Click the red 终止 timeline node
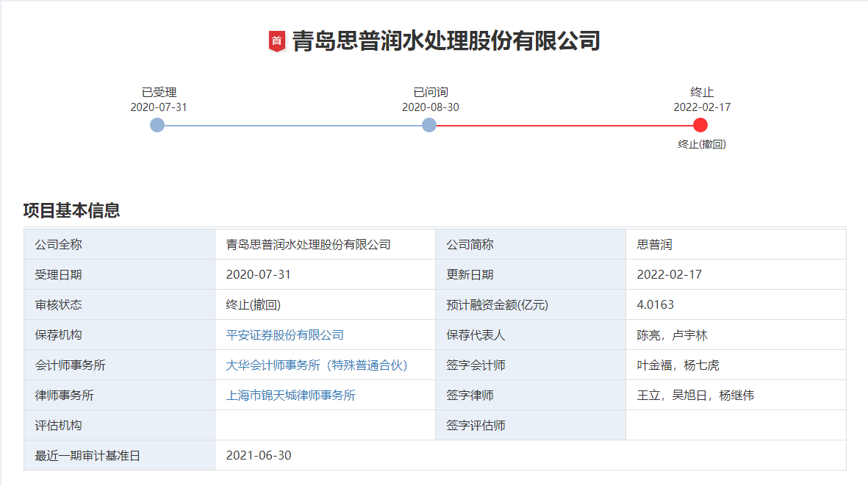Viewport: 868px width, 486px height. pos(700,125)
